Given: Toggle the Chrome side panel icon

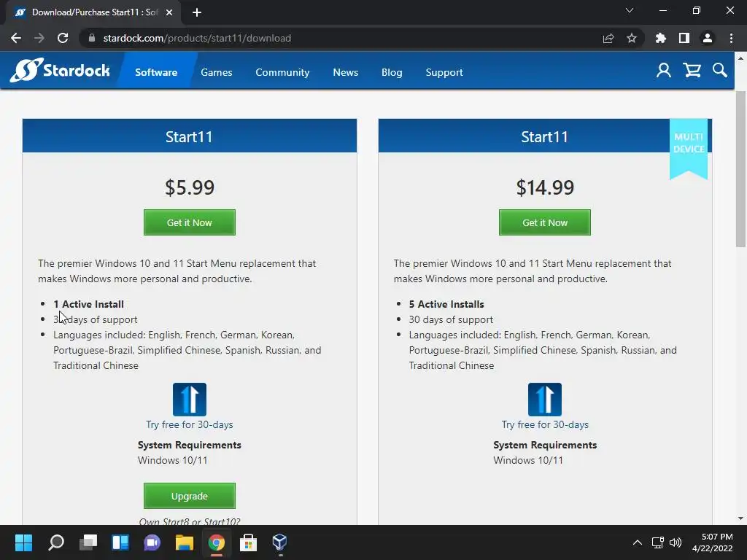Looking at the screenshot, I should (684, 38).
